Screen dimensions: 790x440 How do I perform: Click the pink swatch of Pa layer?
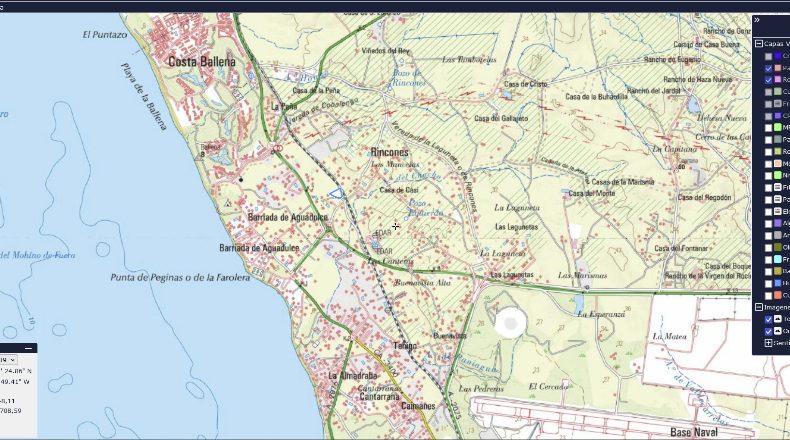[x=778, y=68]
